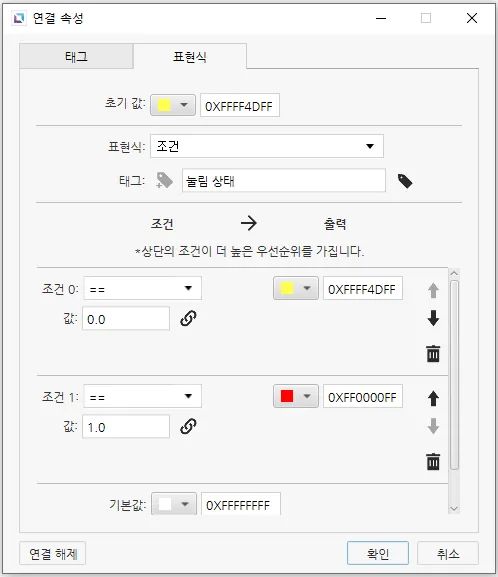The width and height of the screenshot is (498, 577).
Task: Open tag browser icon right of 눌림 상태
Action: click(x=405, y=181)
